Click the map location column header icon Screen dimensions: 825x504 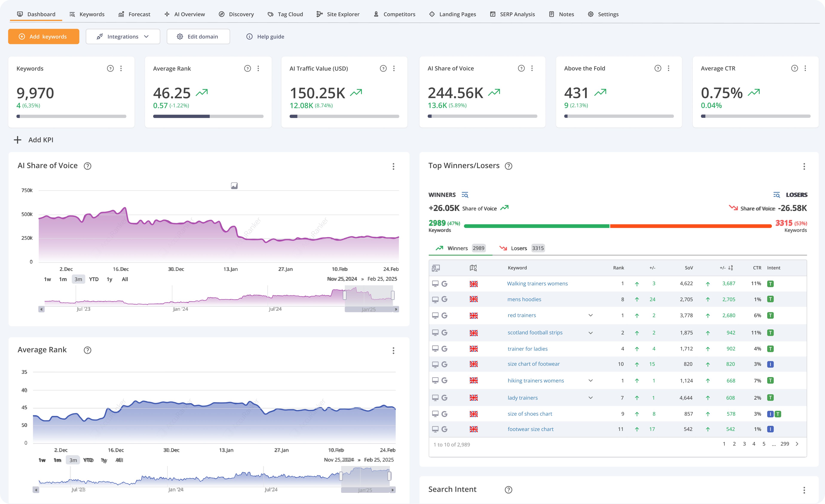pos(473,268)
